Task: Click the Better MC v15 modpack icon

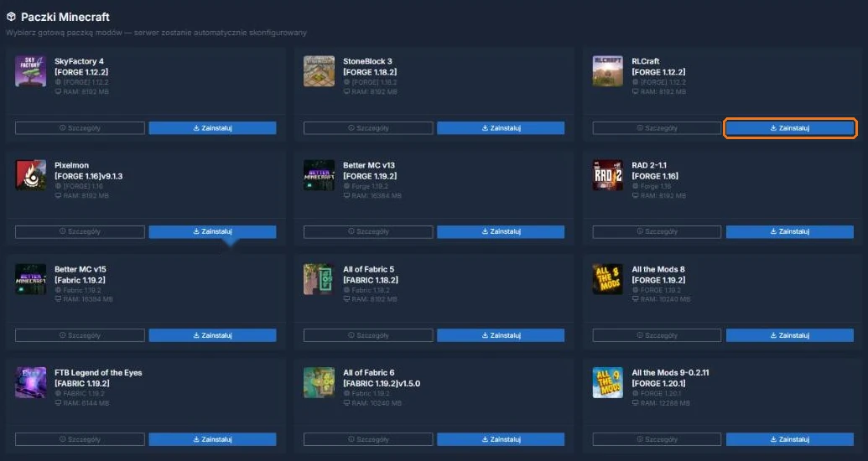Action: [x=30, y=279]
